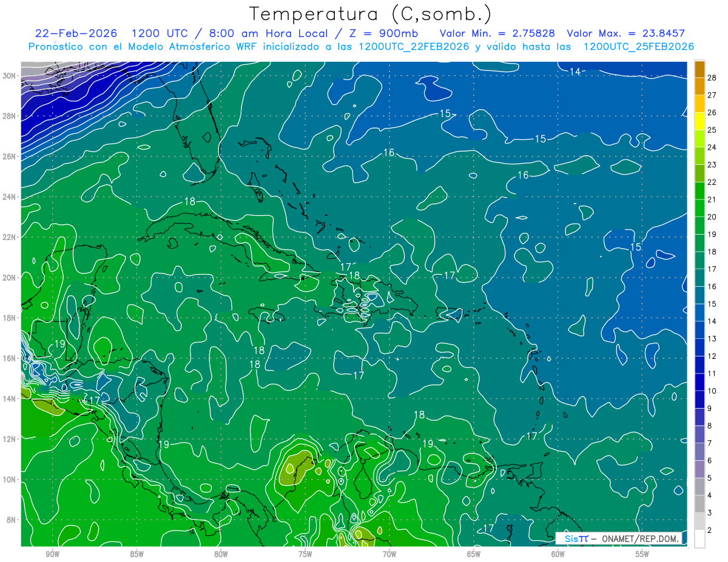Click the "70W" longitude axis label
This screenshot has height=562, width=728.
click(x=389, y=554)
